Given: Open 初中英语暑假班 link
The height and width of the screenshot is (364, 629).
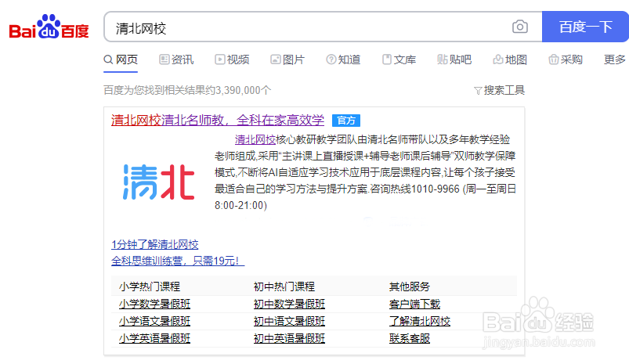Looking at the screenshot, I should (289, 338).
